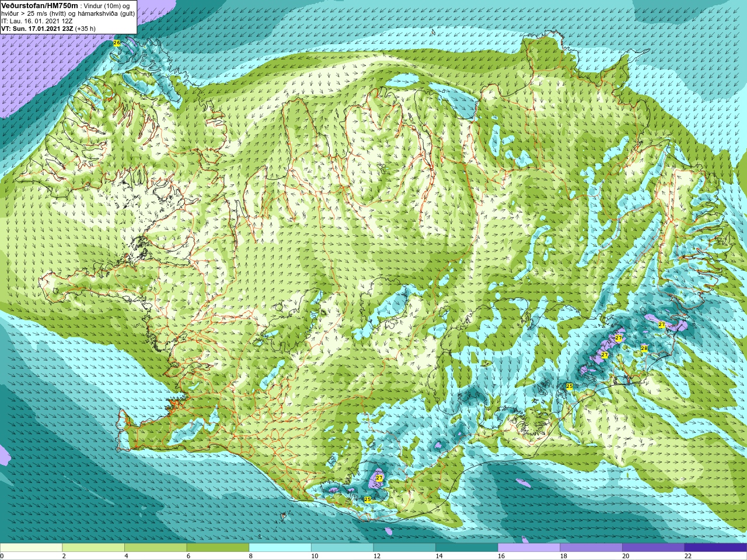Viewport: 747px width, 560px height.
Task: Click the '(+35 h)' forecast offset text
Action: click(x=85, y=28)
